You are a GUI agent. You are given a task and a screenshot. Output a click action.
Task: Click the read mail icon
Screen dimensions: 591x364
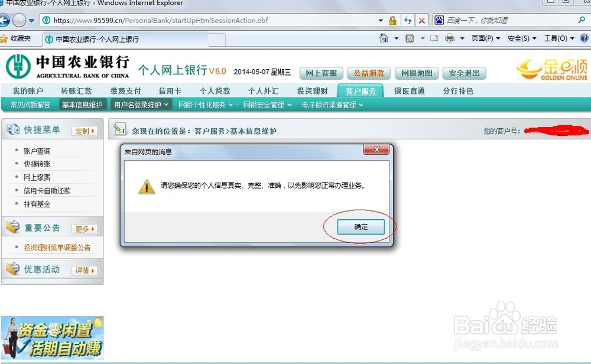tap(434, 38)
